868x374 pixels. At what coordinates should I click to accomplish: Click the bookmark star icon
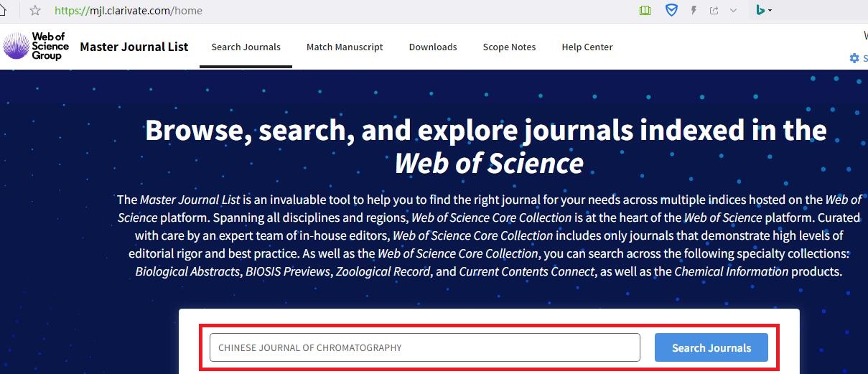click(x=34, y=11)
